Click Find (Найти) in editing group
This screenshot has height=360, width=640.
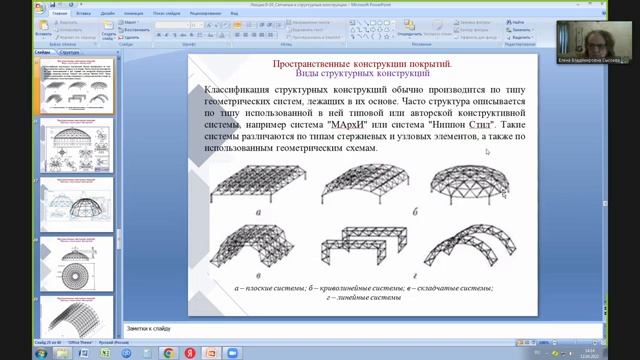(515, 22)
